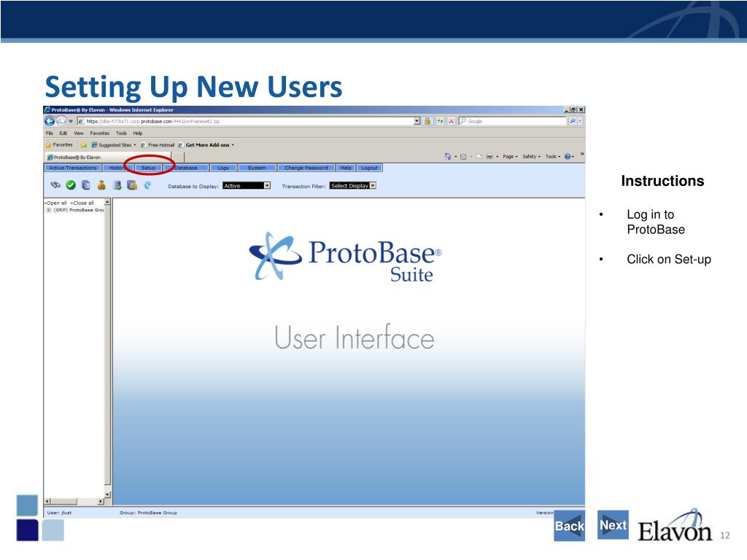
Task: Open the Edit menu
Action: [63, 133]
